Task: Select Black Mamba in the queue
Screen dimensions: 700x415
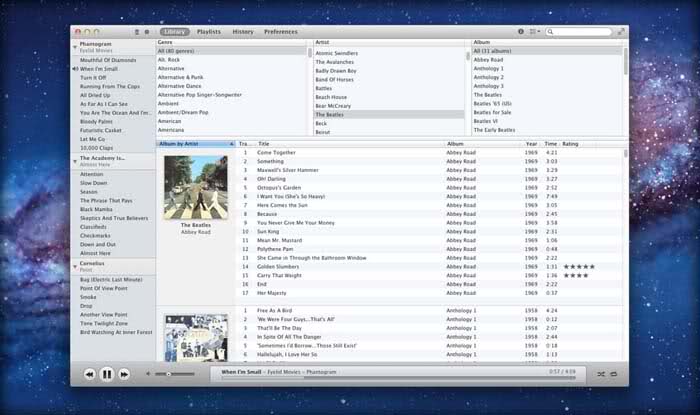Action: click(x=96, y=209)
